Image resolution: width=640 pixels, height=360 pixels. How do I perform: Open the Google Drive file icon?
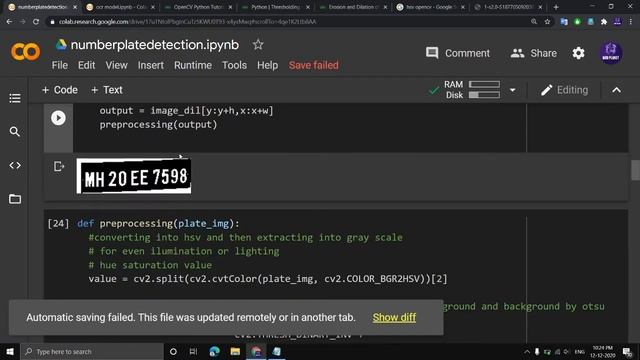tap(61, 44)
